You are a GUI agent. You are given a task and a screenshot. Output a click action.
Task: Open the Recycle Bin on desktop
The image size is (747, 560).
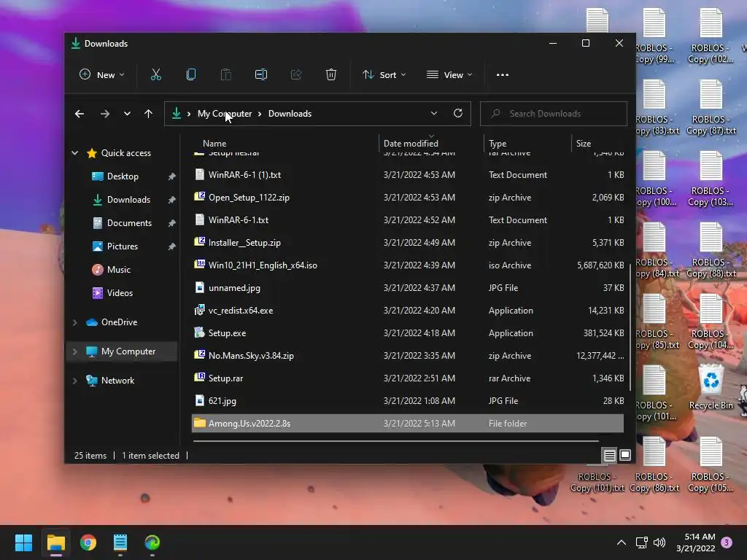pyautogui.click(x=711, y=388)
